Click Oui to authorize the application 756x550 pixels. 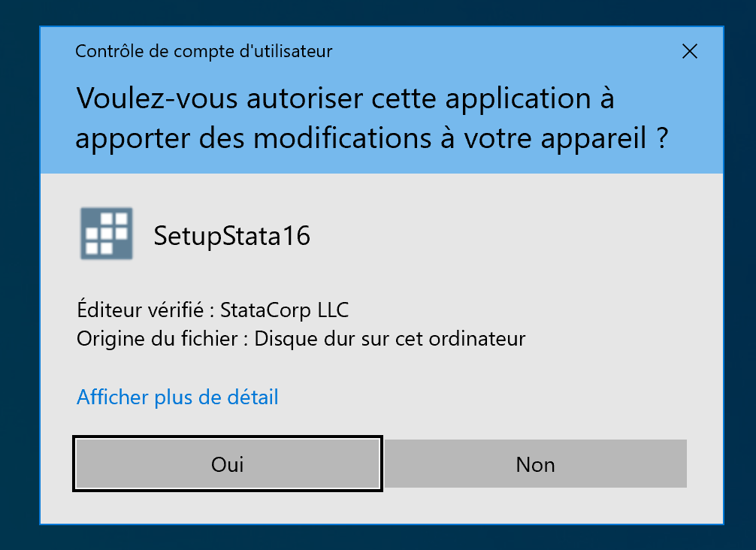[x=228, y=464]
